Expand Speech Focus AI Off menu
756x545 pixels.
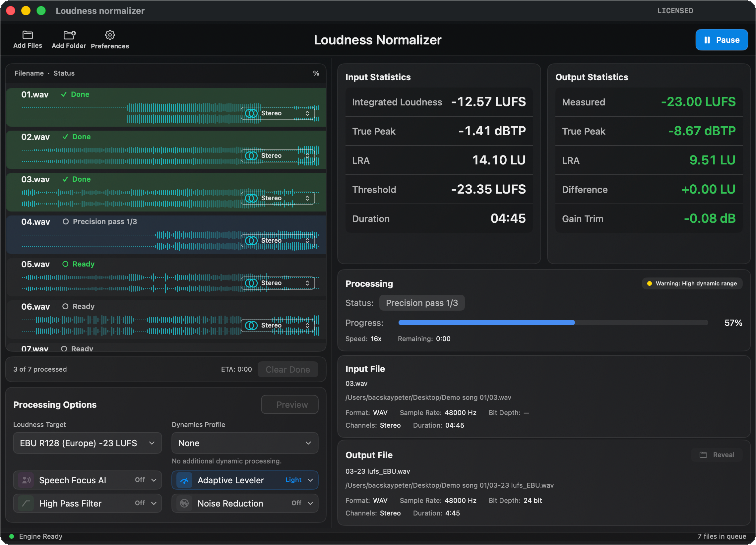[x=146, y=480]
